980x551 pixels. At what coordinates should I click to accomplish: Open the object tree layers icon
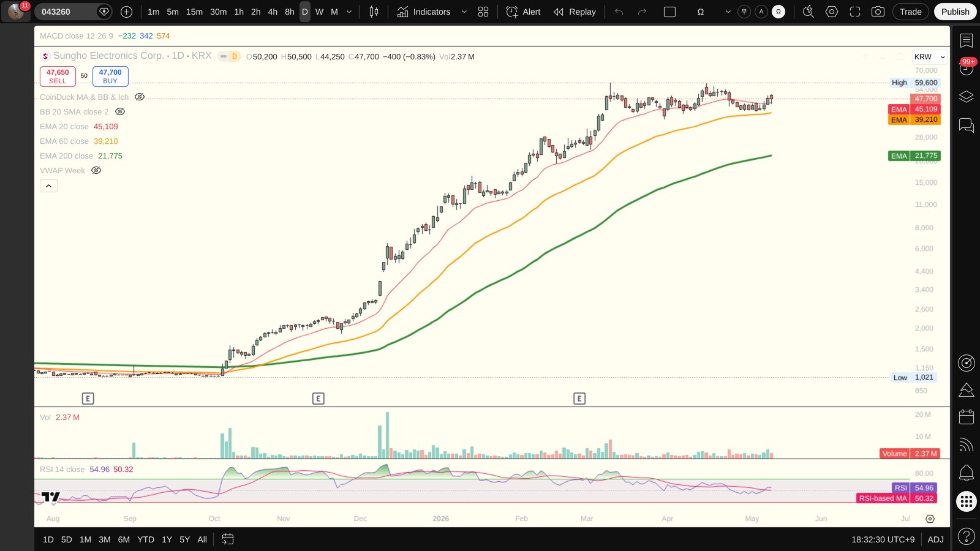(967, 97)
